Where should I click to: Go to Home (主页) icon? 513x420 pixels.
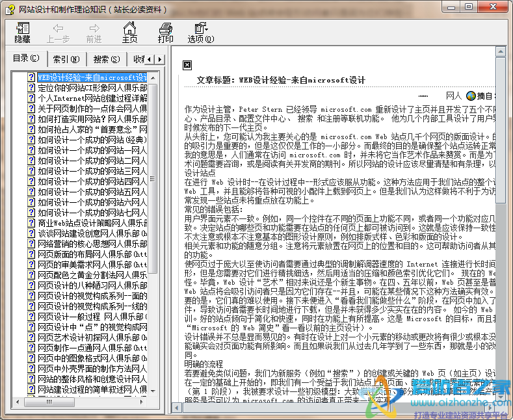click(x=129, y=29)
